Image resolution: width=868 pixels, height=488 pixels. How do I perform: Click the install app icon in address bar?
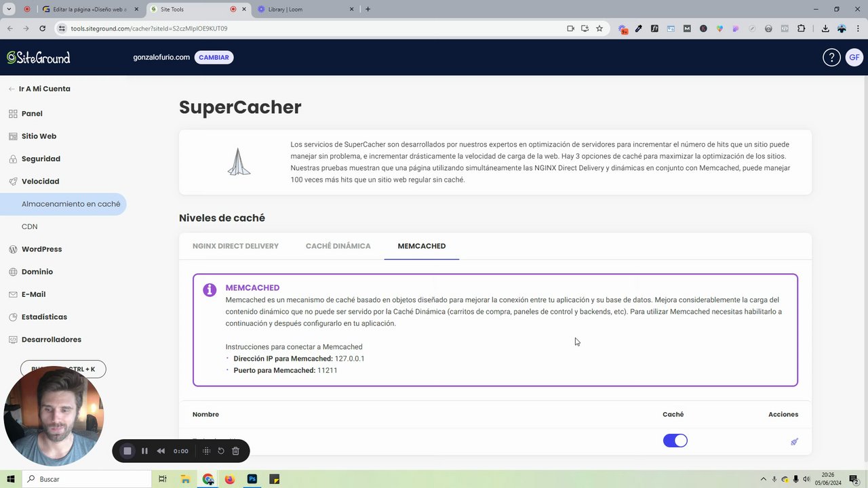585,28
